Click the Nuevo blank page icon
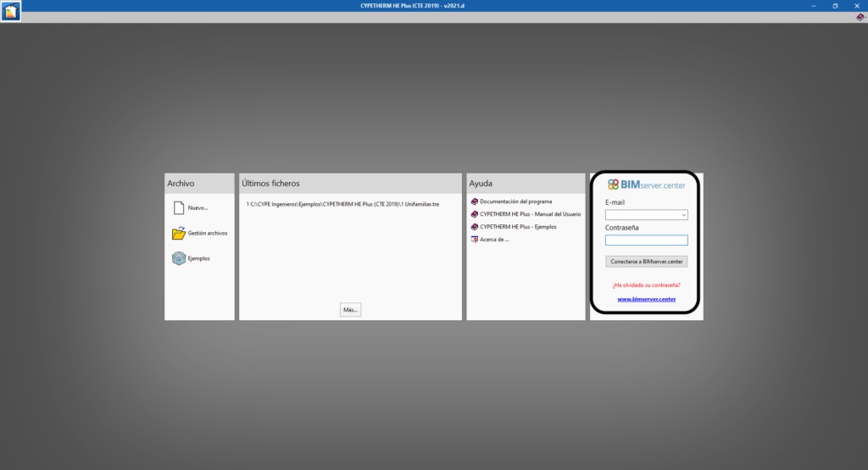This screenshot has width=868, height=470. tap(179, 207)
